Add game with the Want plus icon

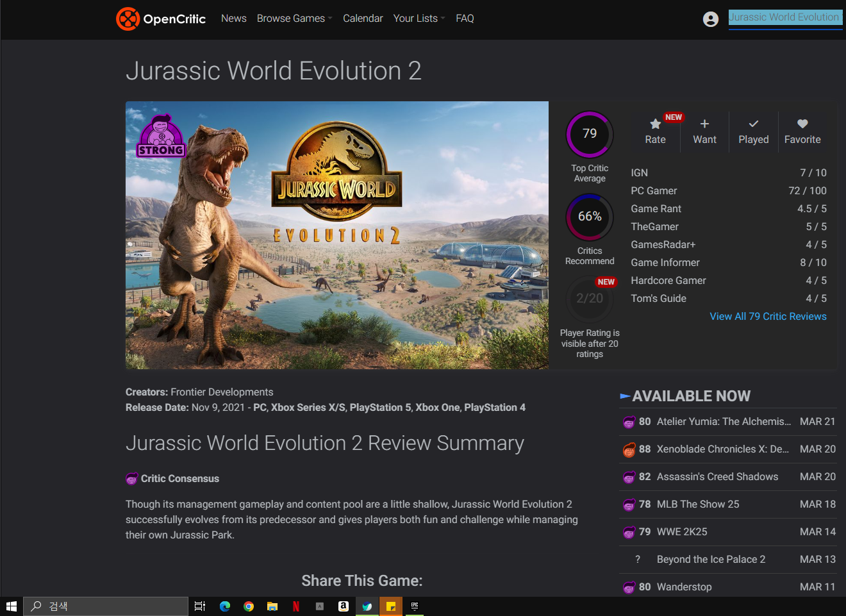(704, 124)
